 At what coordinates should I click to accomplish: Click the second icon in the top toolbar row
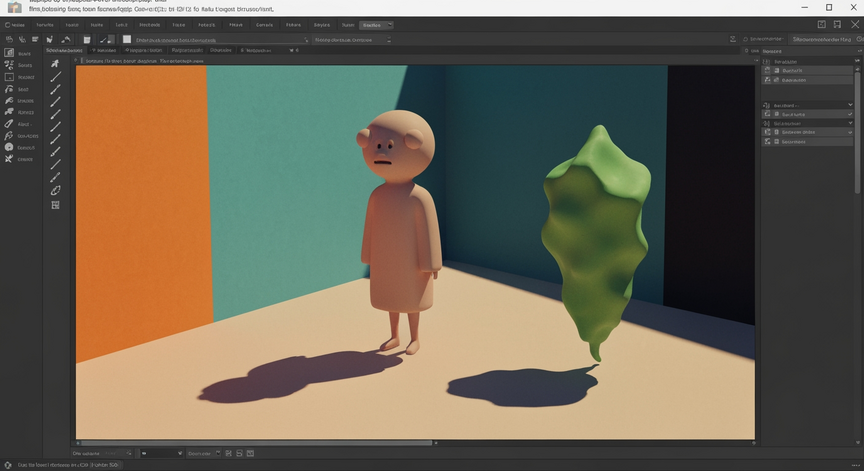(x=22, y=39)
